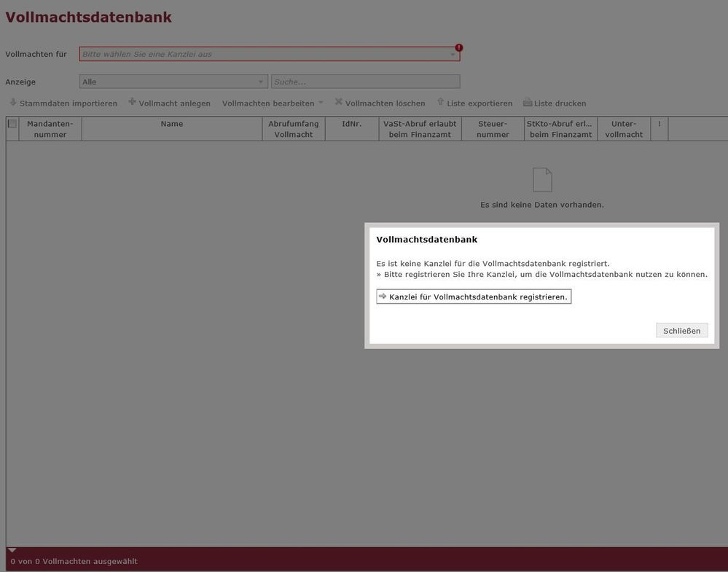Viewport: 728px width, 572px height.
Task: Click the printer icon of Liste drucken
Action: [528, 102]
